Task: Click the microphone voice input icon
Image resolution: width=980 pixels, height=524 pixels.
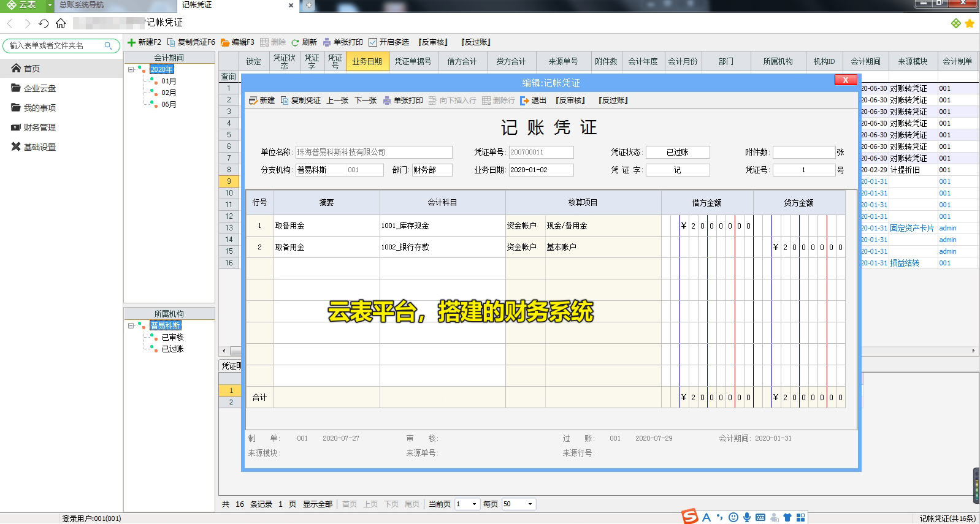Action: (747, 517)
